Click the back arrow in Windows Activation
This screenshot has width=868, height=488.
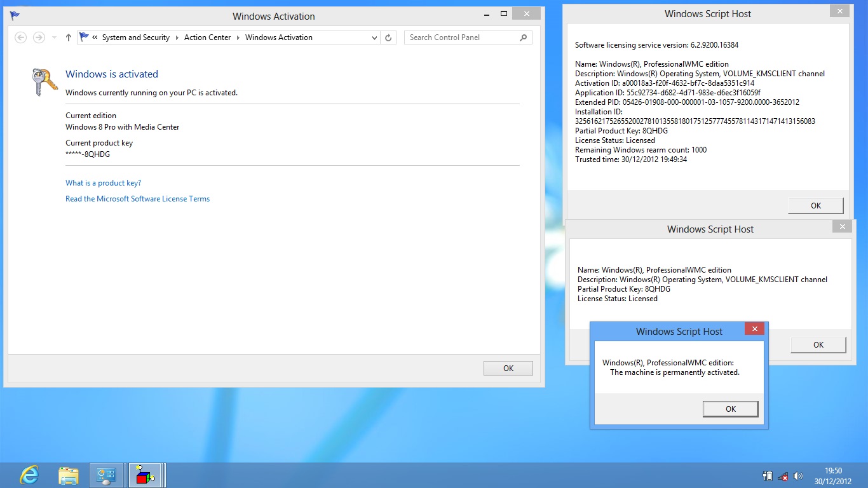pyautogui.click(x=21, y=37)
